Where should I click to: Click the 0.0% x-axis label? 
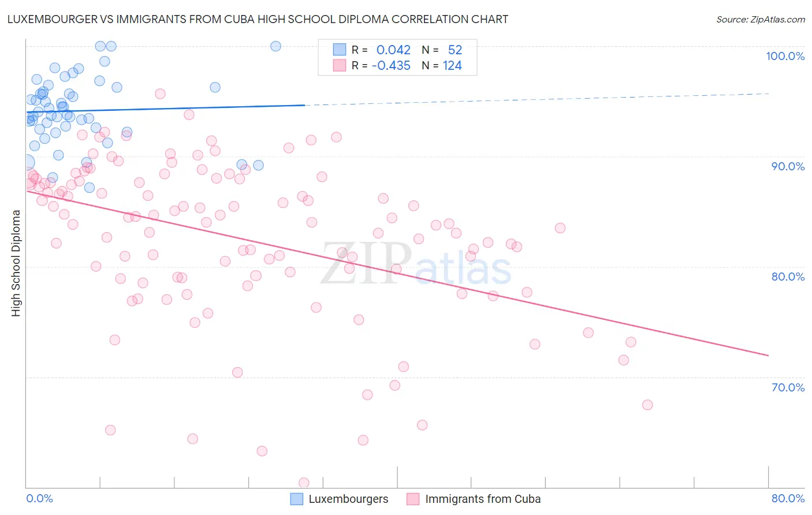point(39,498)
